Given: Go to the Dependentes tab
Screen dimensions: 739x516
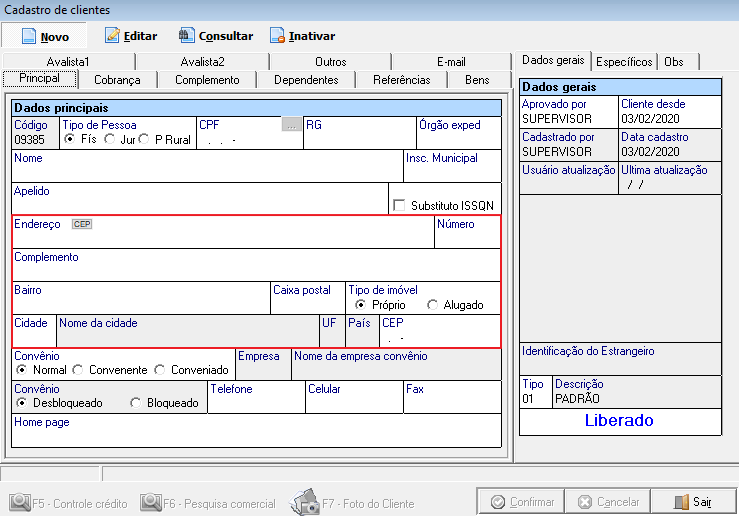Looking at the screenshot, I should [x=306, y=80].
